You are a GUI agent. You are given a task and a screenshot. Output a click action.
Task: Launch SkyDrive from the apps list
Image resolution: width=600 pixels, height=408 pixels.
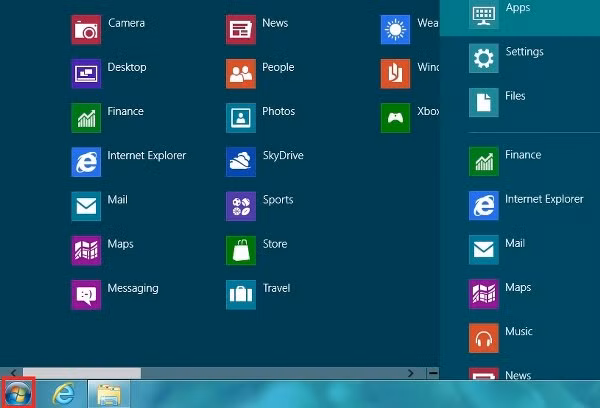241,162
